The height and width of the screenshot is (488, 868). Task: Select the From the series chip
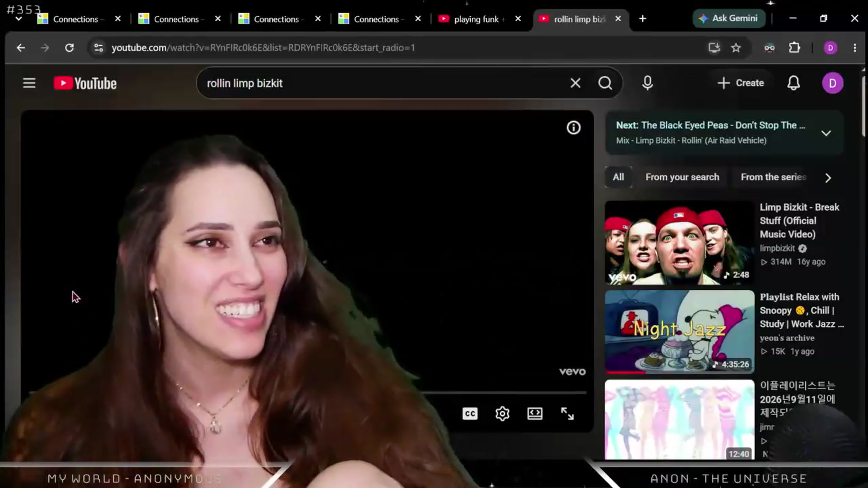[x=773, y=177]
